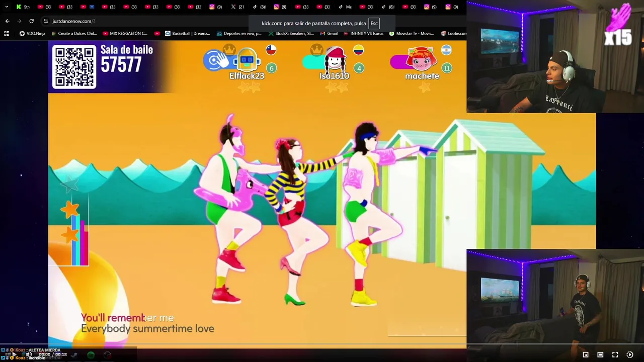644x362 pixels.
Task: Open the MIX REGGAETÓN C... bookmark
Action: tap(125, 34)
